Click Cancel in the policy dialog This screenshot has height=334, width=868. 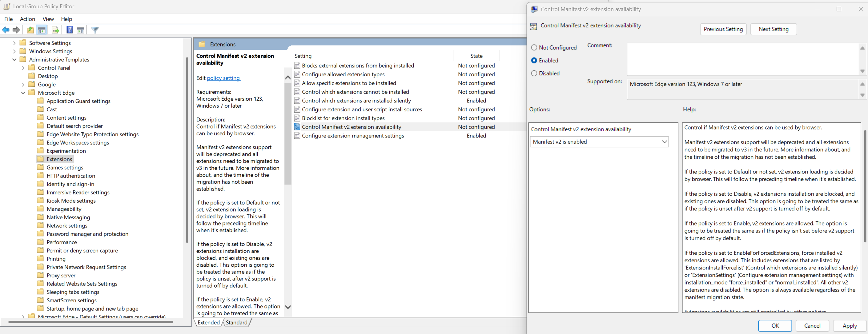point(812,326)
